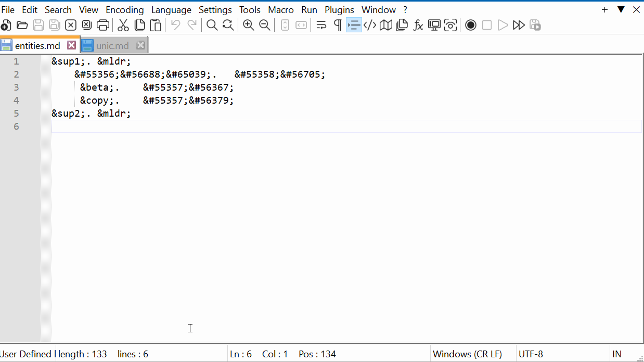This screenshot has height=362, width=644.
Task: Click the Paste clipboard icon
Action: [156, 25]
